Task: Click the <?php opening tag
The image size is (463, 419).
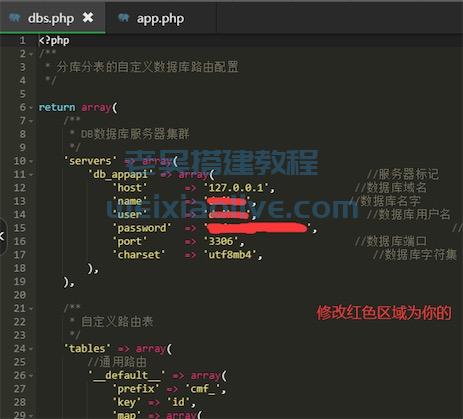Action: (54, 40)
